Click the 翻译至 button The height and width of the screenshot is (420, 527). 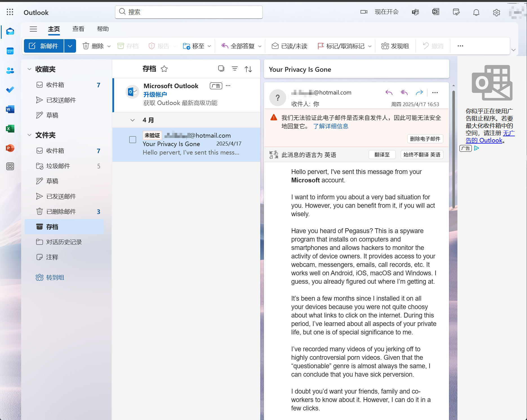pos(382,155)
